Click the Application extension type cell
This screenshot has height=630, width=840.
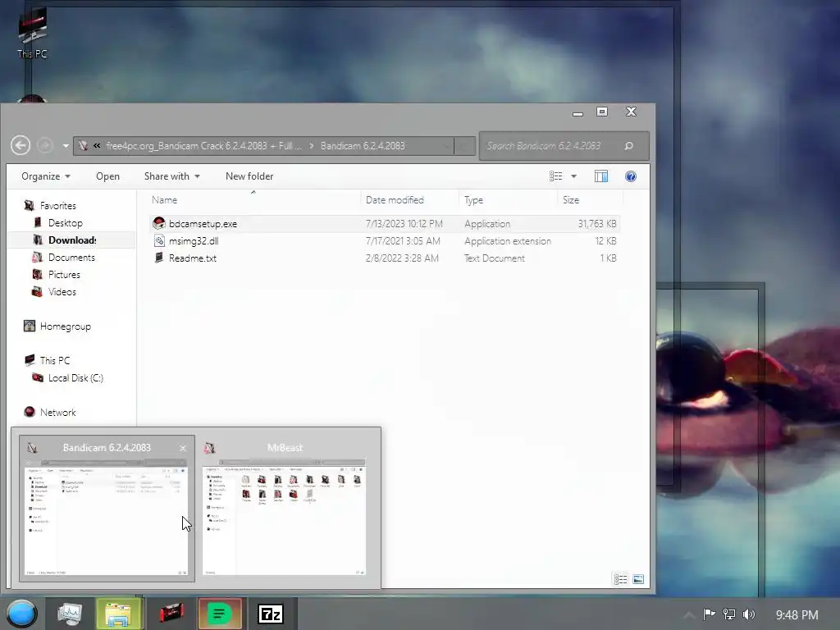(x=507, y=241)
